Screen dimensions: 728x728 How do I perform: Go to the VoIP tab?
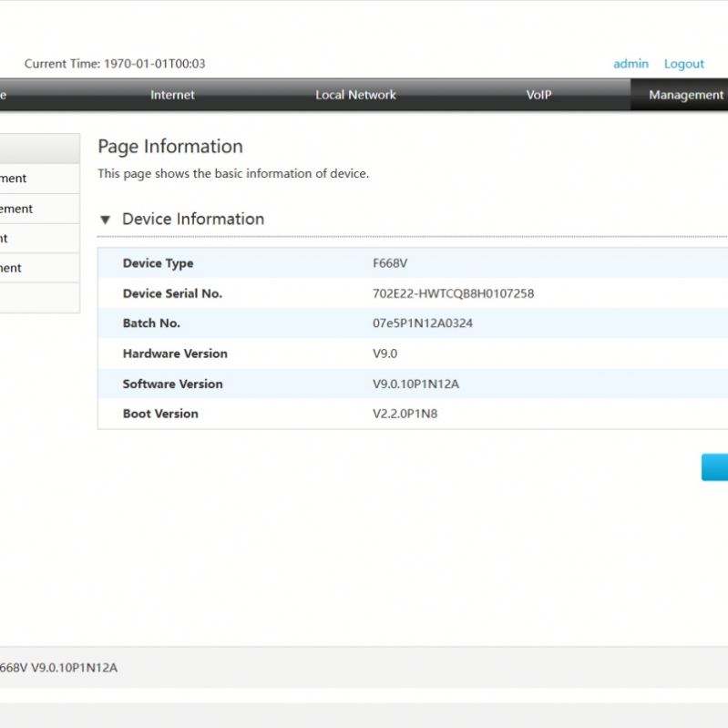click(538, 95)
